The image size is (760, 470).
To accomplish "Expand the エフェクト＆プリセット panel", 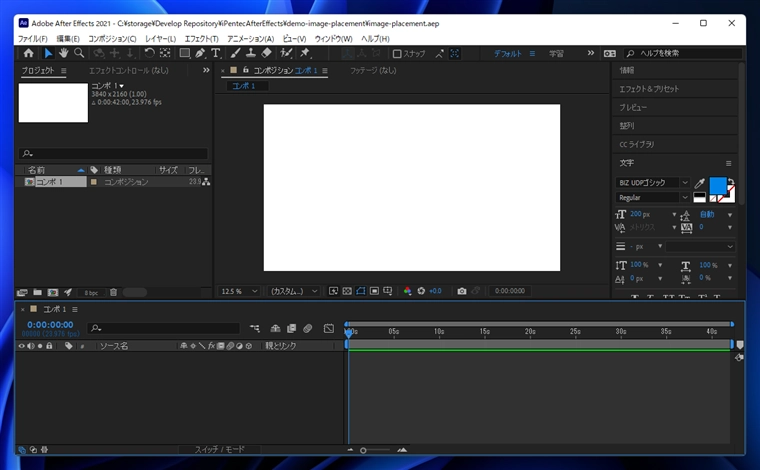I will (x=649, y=89).
